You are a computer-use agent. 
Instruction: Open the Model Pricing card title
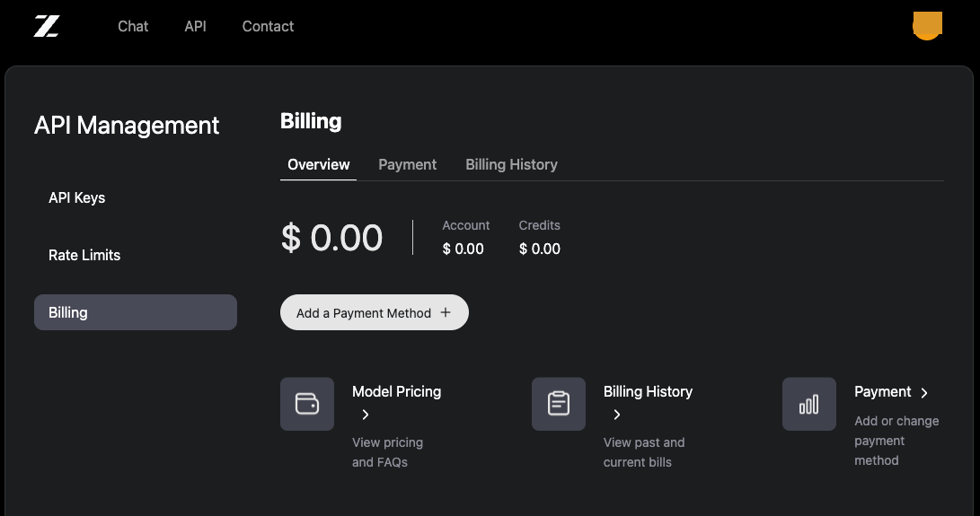point(396,391)
